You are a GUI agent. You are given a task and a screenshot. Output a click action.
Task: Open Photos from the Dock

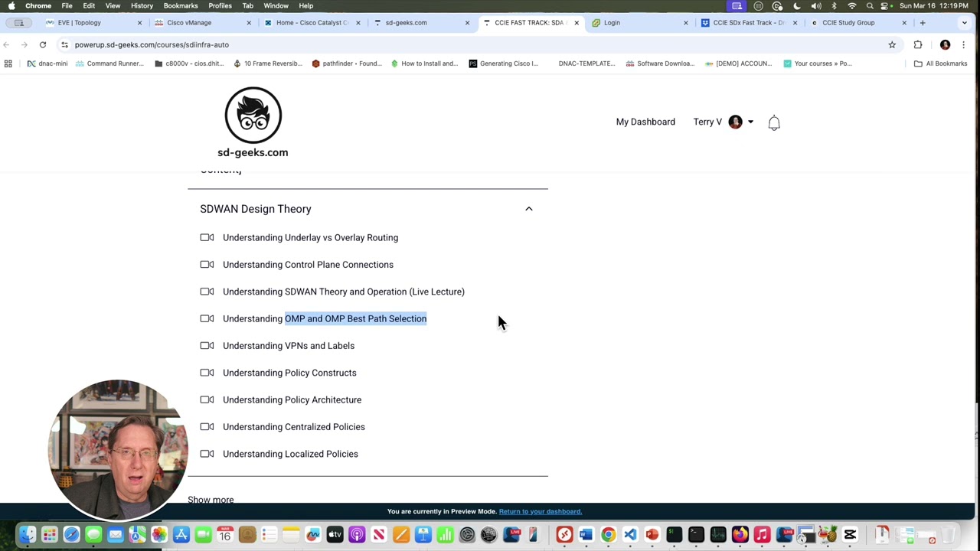(159, 534)
